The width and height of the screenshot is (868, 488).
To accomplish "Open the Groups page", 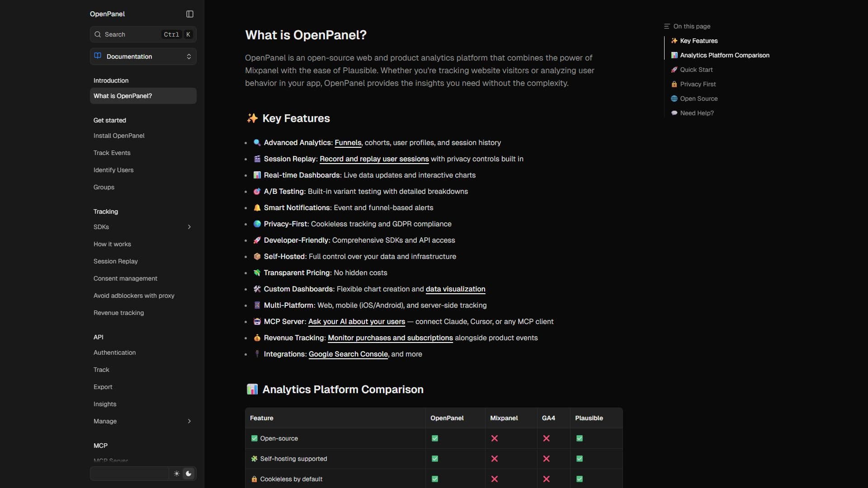I will click(x=104, y=187).
